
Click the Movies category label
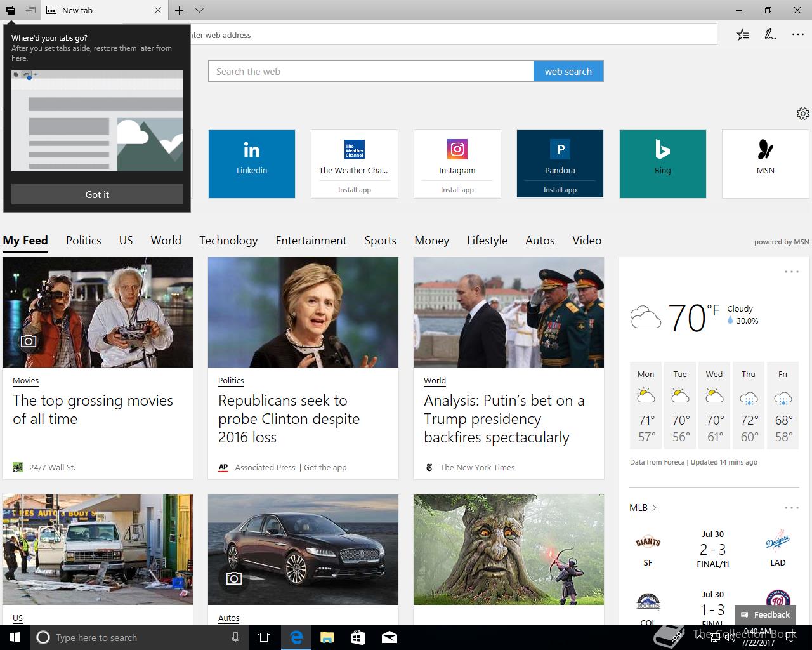[25, 381]
